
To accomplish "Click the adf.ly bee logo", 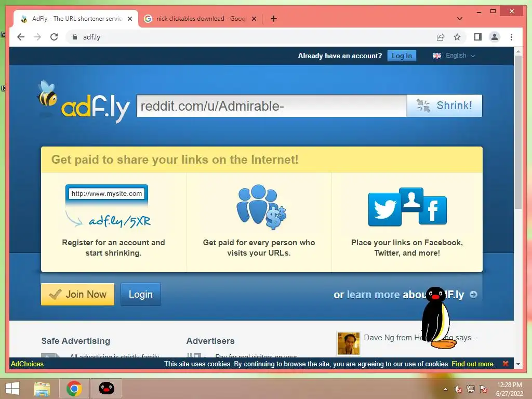I will point(83,102).
